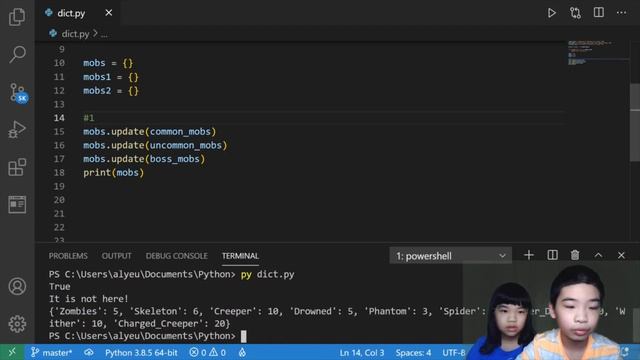The height and width of the screenshot is (360, 640).
Task: Close the terminal panel
Action: (621, 255)
